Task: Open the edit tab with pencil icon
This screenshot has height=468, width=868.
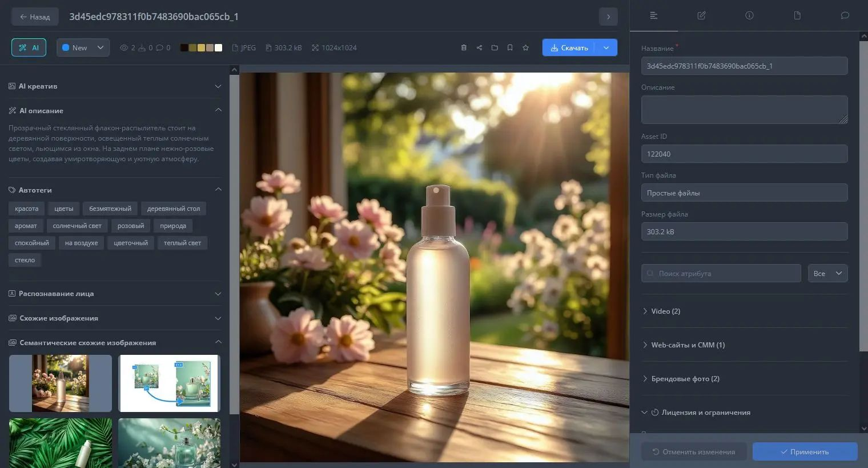Action: click(701, 15)
